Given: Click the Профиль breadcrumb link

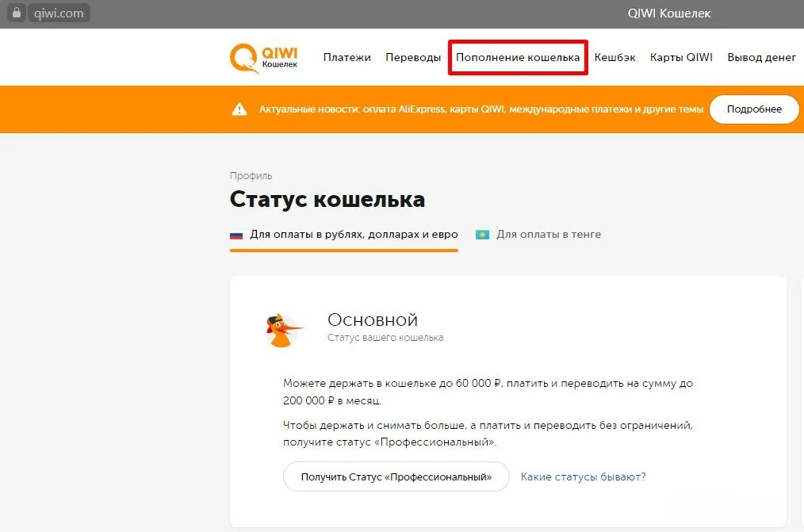Looking at the screenshot, I should click(x=251, y=176).
